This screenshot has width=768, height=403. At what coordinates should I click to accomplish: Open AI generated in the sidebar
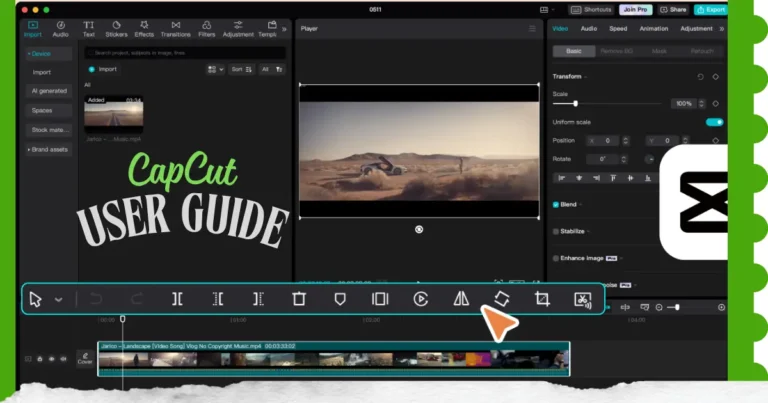[49, 91]
